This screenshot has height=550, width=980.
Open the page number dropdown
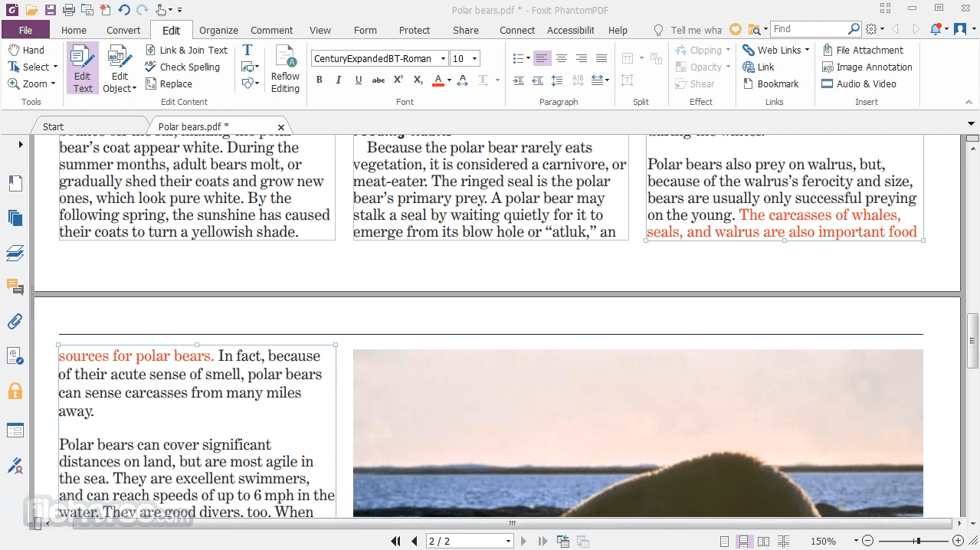pyautogui.click(x=508, y=541)
